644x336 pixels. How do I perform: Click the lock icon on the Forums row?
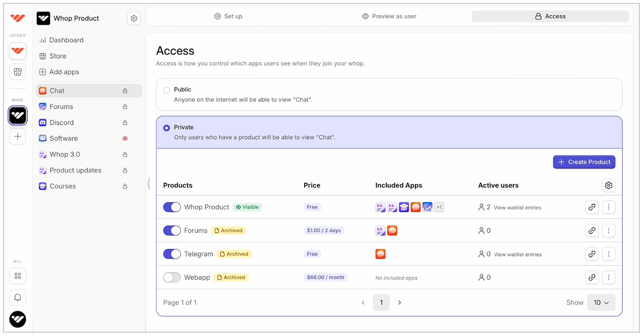pyautogui.click(x=125, y=107)
